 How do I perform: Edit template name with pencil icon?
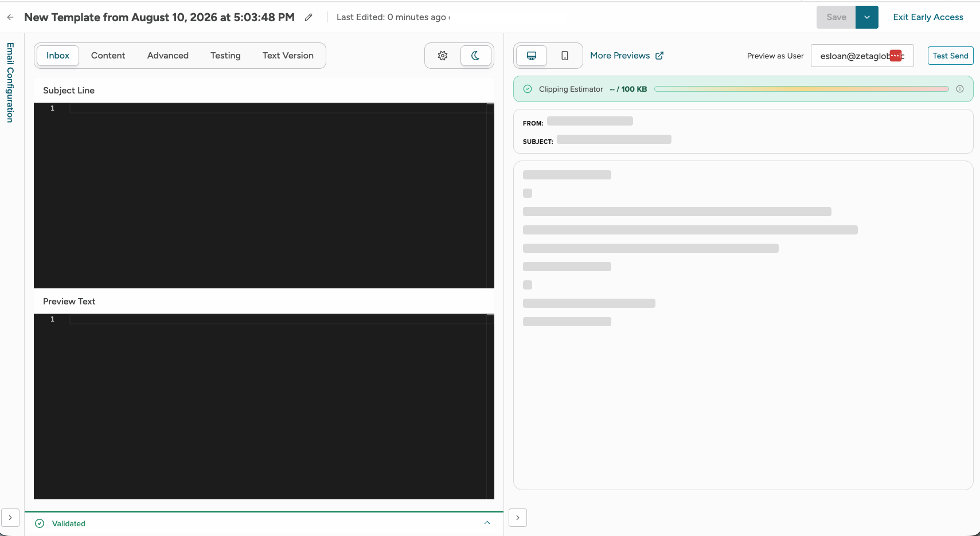(309, 17)
